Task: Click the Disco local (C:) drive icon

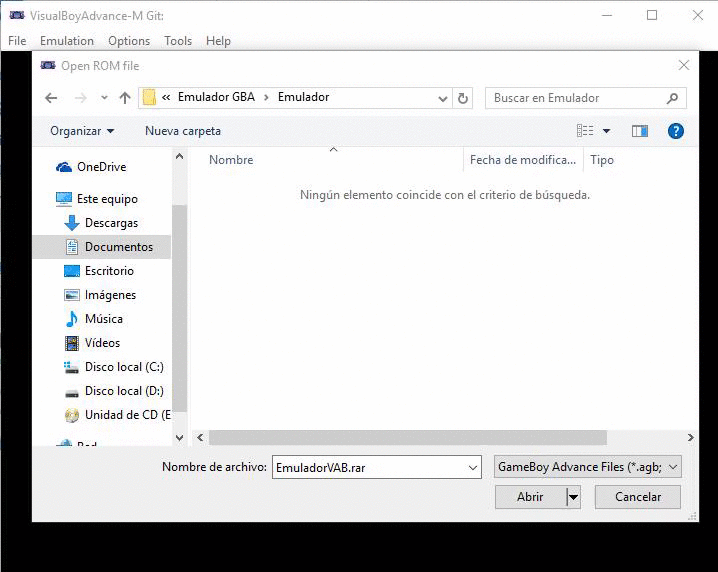Action: 71,367
